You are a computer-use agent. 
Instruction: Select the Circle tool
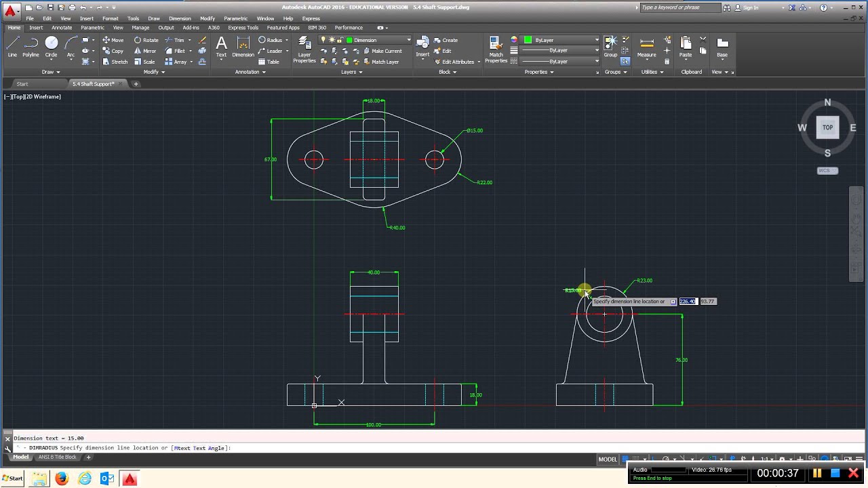coord(51,46)
